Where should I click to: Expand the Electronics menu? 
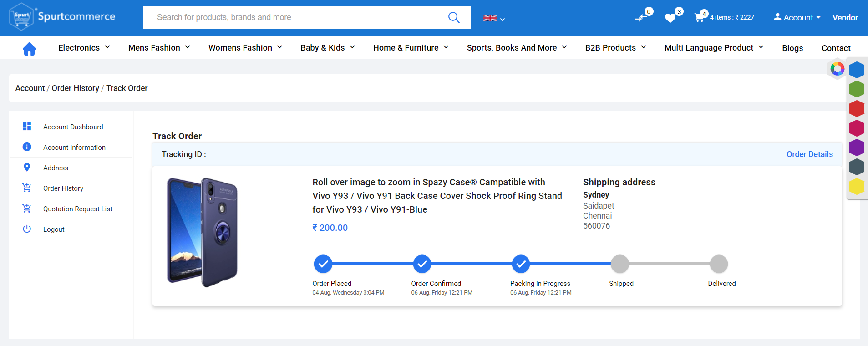click(84, 48)
